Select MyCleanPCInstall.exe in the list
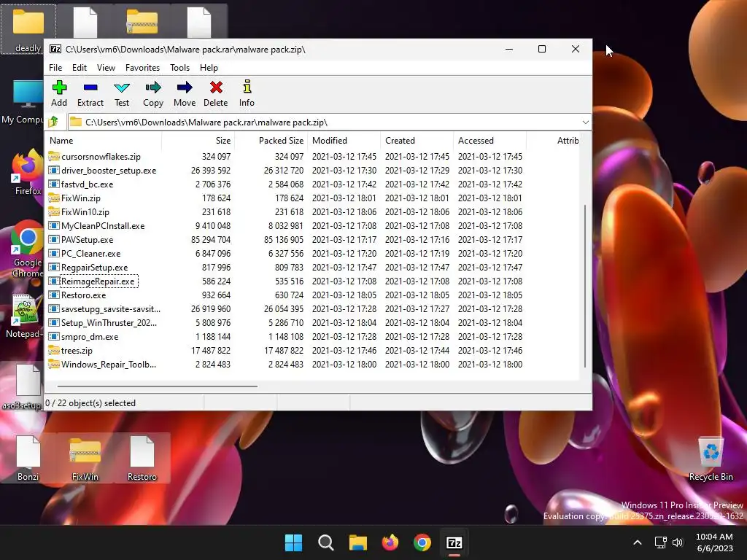This screenshot has height=560, width=747. click(103, 226)
